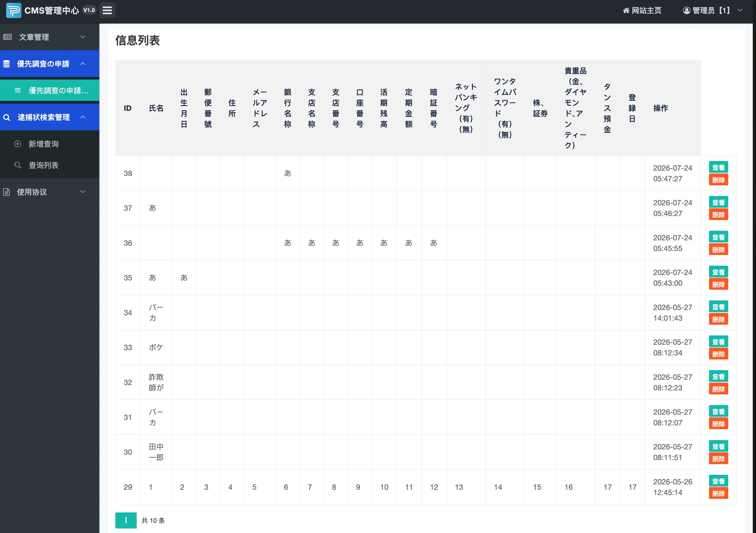Click the V1.0 version badge
Viewport: 756px width, 533px height.
click(x=89, y=10)
